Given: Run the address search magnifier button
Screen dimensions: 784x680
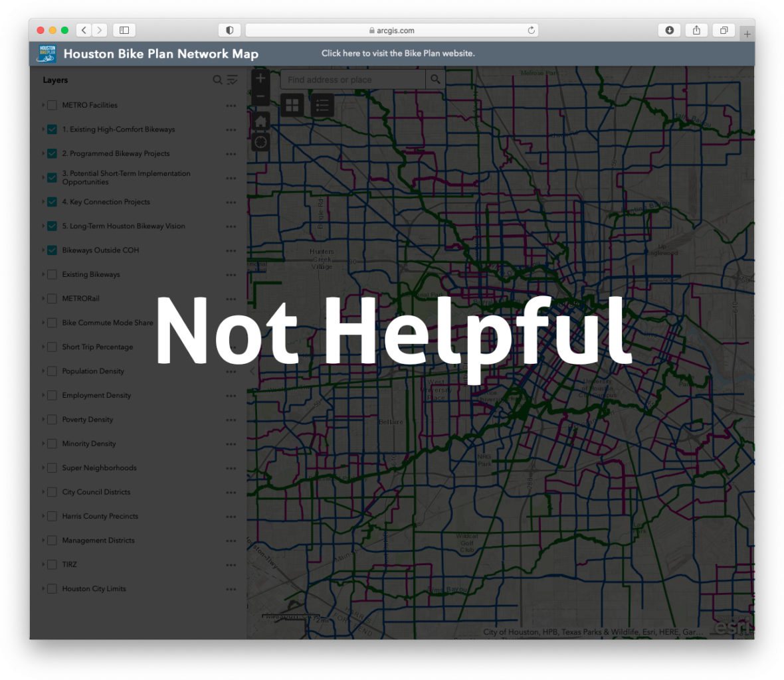Looking at the screenshot, I should [435, 80].
